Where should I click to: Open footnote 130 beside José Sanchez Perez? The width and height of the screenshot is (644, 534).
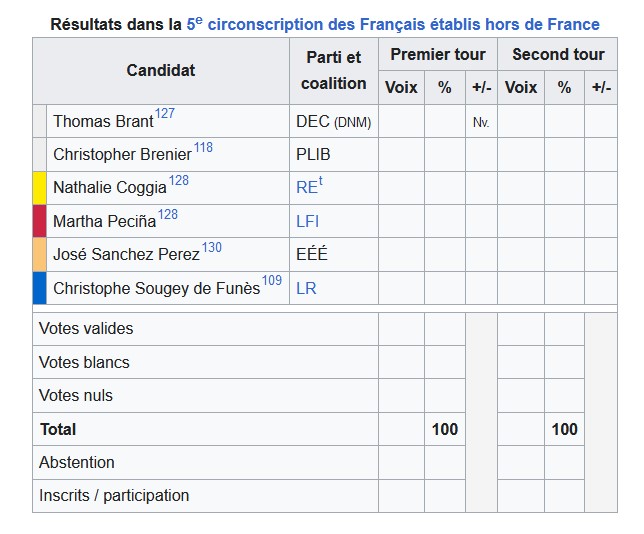pyautogui.click(x=212, y=247)
